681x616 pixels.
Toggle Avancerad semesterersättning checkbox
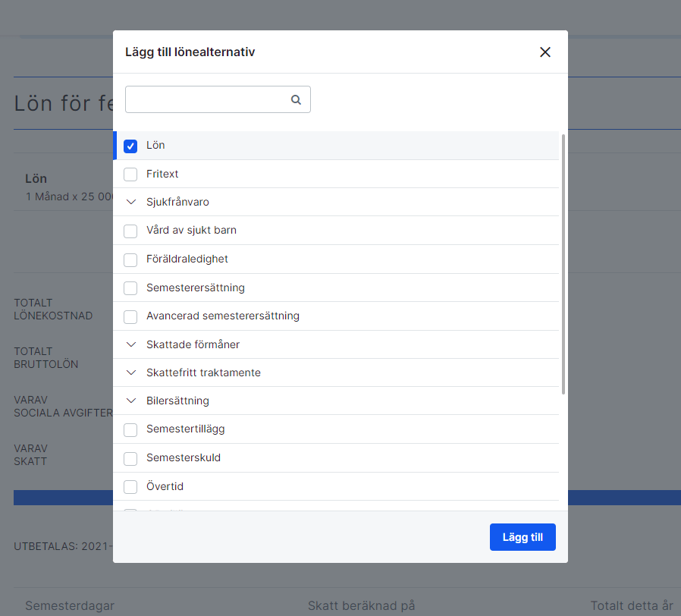pyautogui.click(x=130, y=316)
